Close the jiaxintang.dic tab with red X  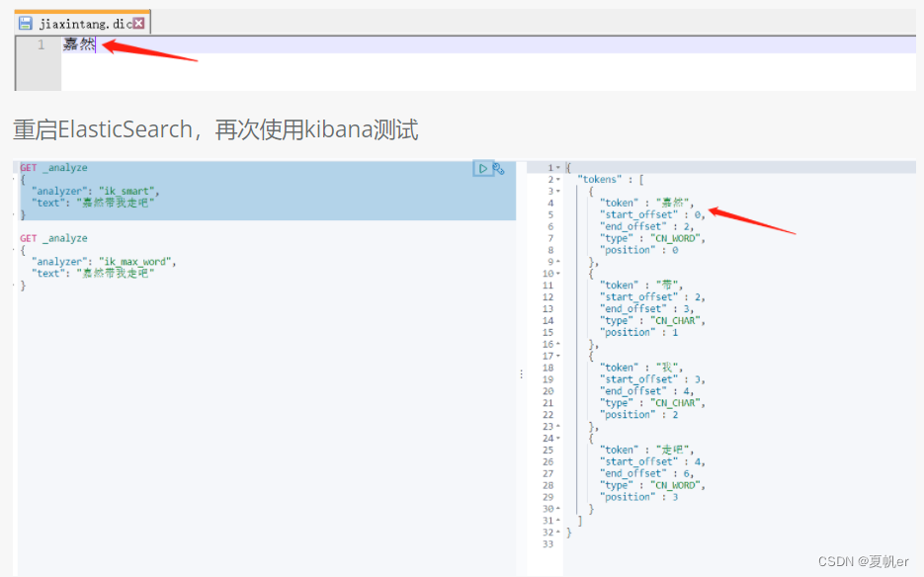coord(138,23)
